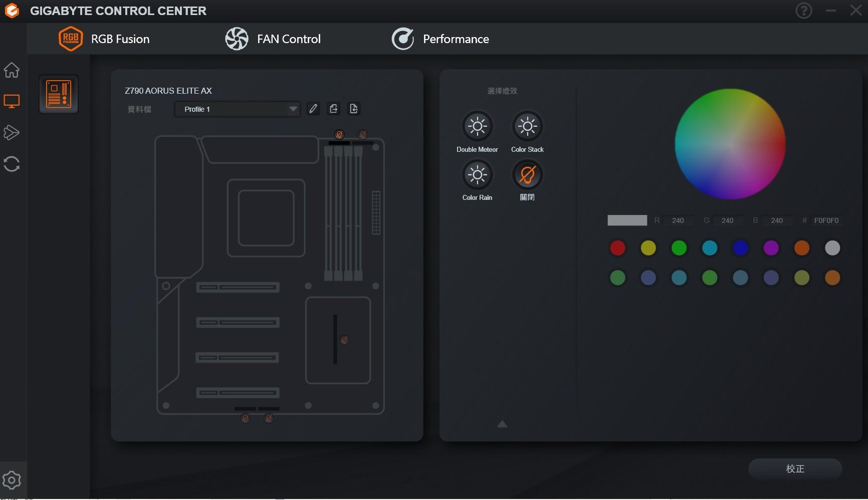Open the update/sync sidebar icon
This screenshot has width=868, height=500.
[12, 164]
